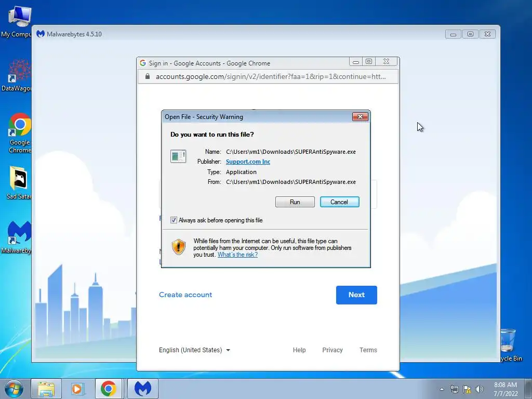Open the Privacy link on sign-in page

(332, 350)
